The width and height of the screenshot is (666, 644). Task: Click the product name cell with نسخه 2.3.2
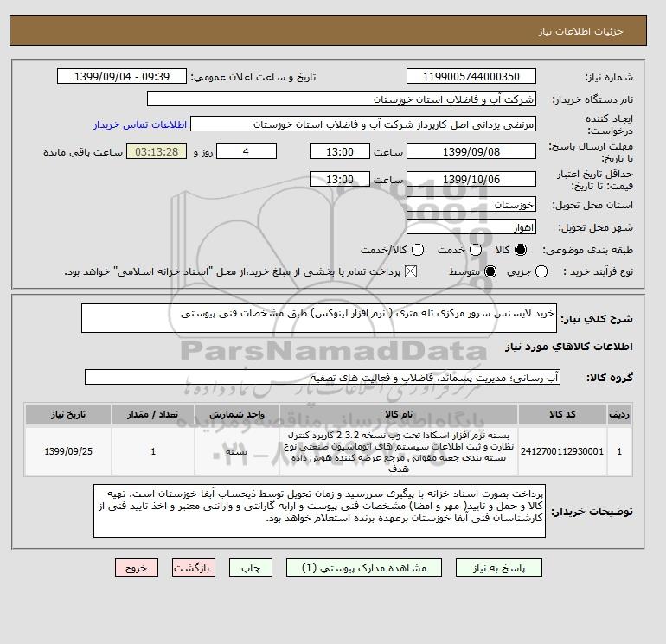coord(399,451)
